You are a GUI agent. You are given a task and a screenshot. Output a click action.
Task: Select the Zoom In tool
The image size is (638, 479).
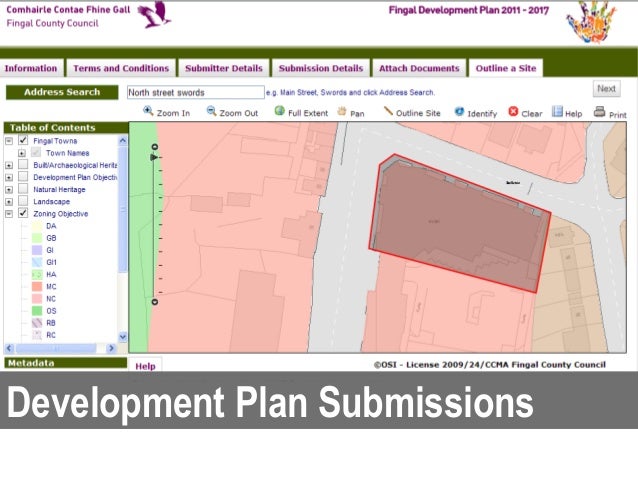click(149, 112)
